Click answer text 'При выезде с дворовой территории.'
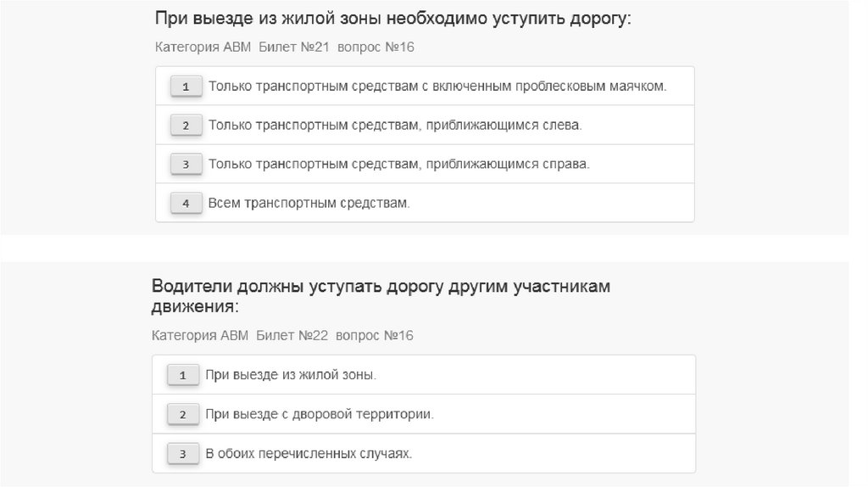 [x=320, y=415]
